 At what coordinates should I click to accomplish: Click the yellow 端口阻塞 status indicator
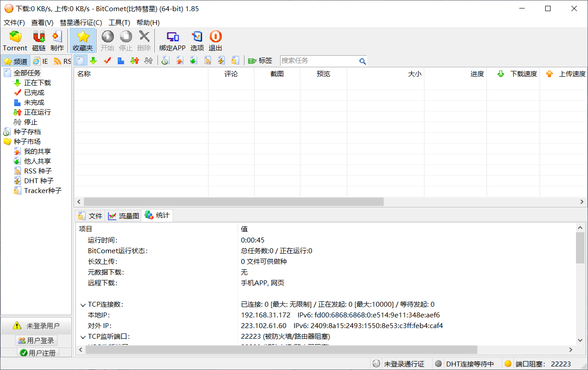(x=508, y=364)
